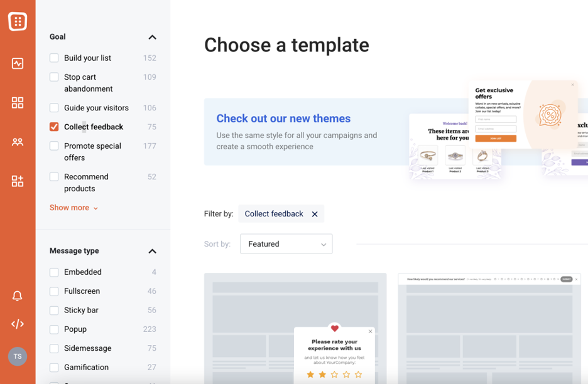The image size is (588, 384).
Task: Check the Popup message type
Action: [54, 329]
